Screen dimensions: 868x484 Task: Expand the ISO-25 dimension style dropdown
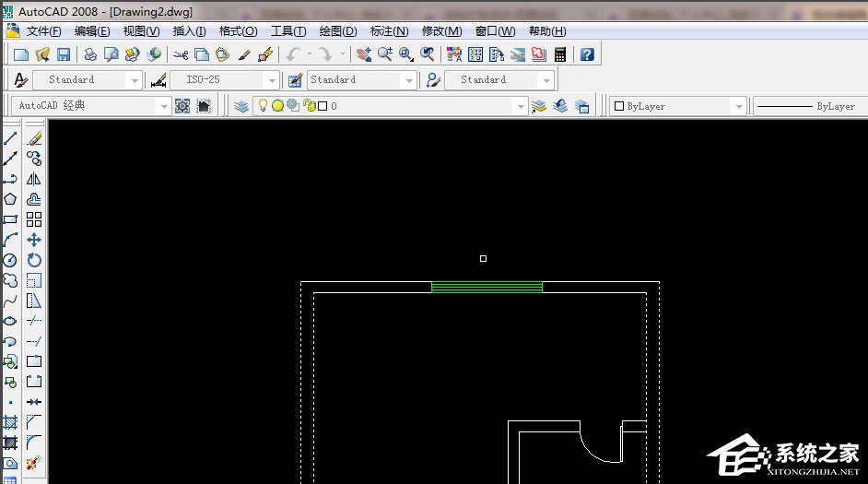tap(270, 80)
